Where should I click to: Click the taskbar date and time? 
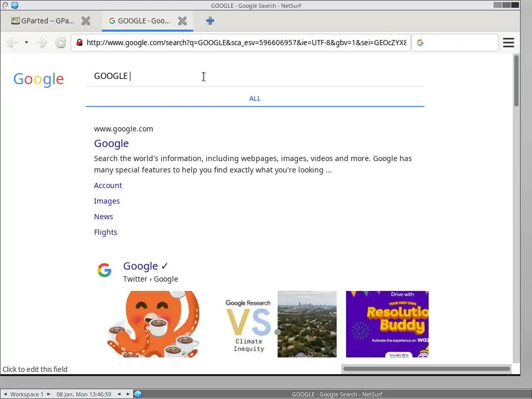coord(84,394)
